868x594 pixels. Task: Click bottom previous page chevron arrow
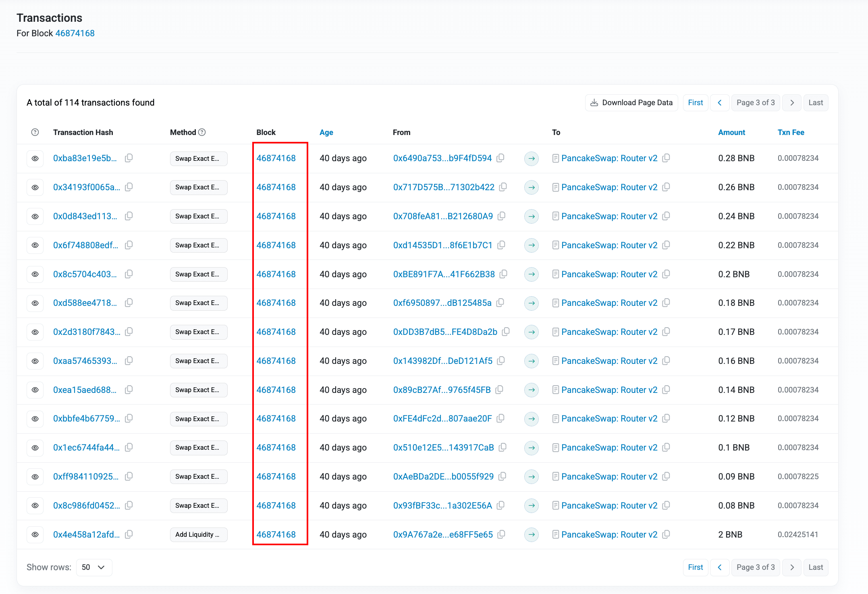point(720,567)
